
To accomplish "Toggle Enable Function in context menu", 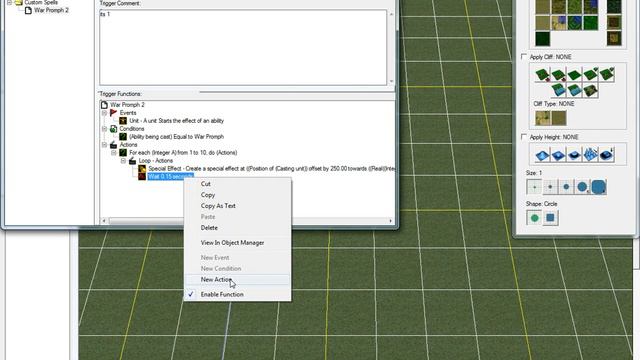I will [x=222, y=294].
